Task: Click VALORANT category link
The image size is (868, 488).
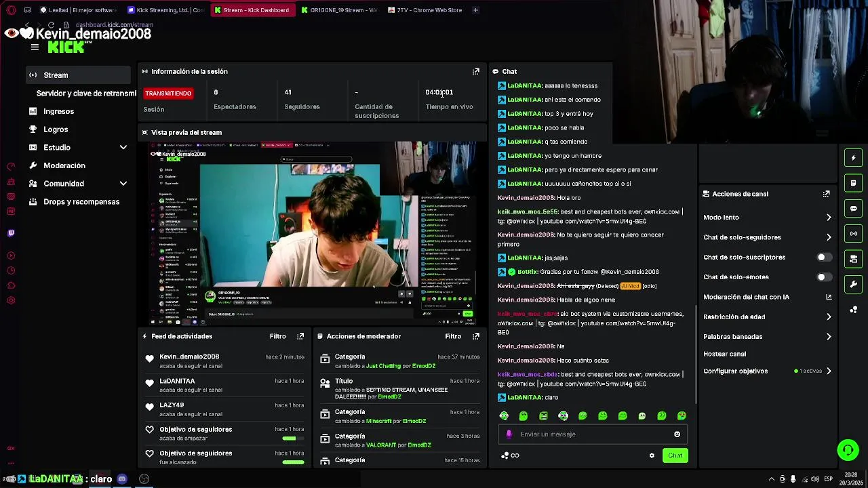Action: [x=381, y=445]
